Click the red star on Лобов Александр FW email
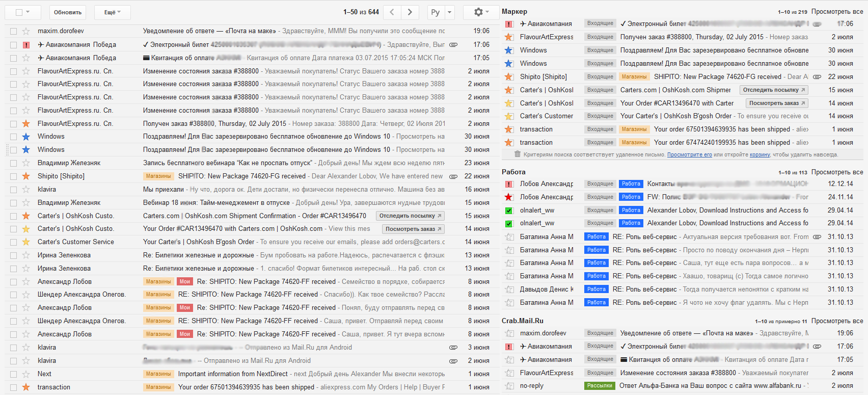The image size is (868, 395). pyautogui.click(x=508, y=197)
